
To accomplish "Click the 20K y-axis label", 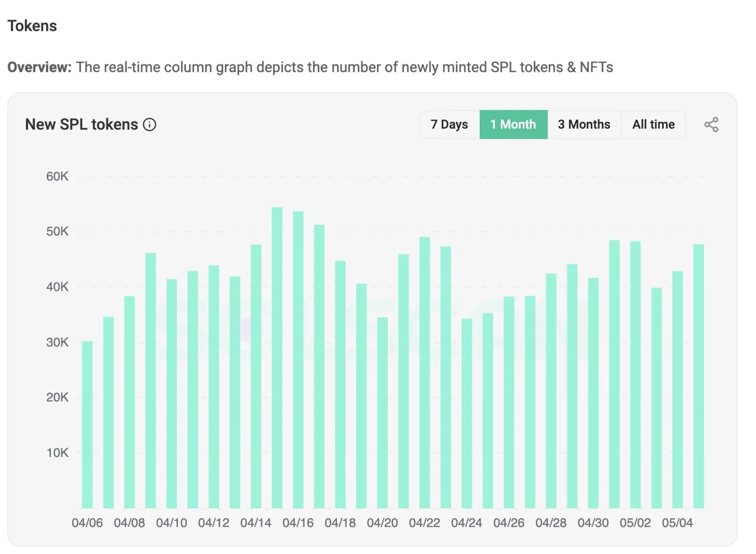I will point(57,397).
